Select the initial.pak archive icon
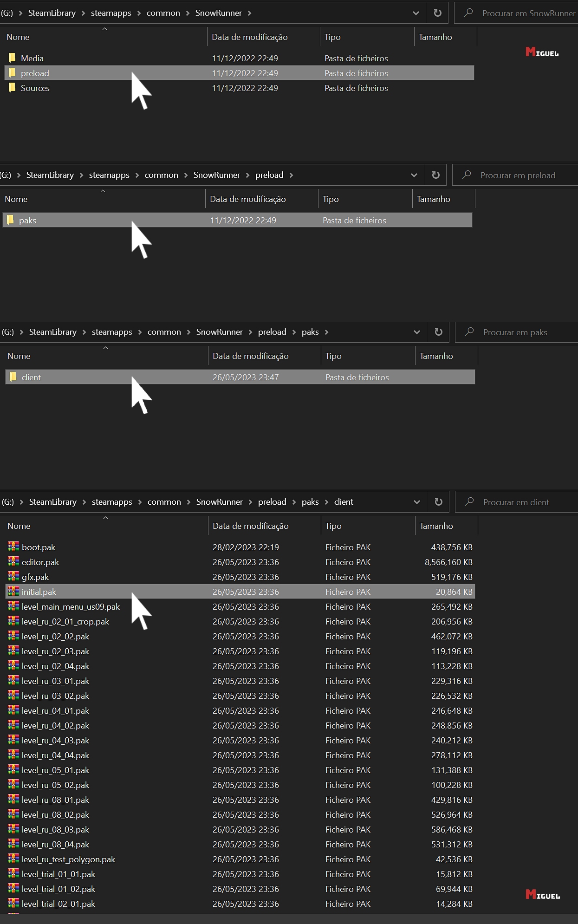 pyautogui.click(x=13, y=591)
